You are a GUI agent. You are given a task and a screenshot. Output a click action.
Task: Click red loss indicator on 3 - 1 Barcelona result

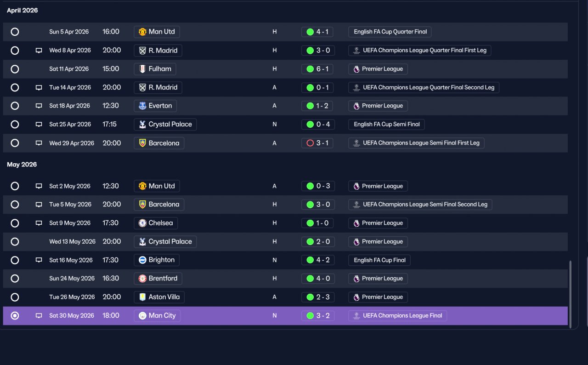pyautogui.click(x=310, y=143)
